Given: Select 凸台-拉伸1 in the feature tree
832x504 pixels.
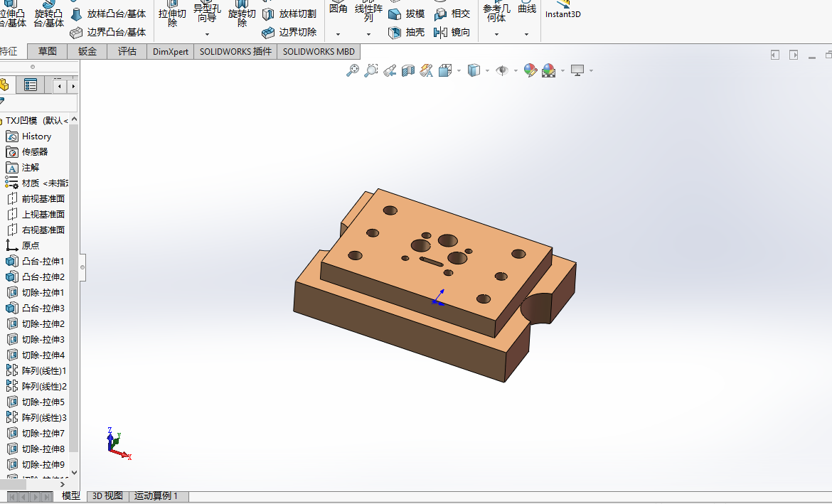Looking at the screenshot, I should [x=43, y=261].
